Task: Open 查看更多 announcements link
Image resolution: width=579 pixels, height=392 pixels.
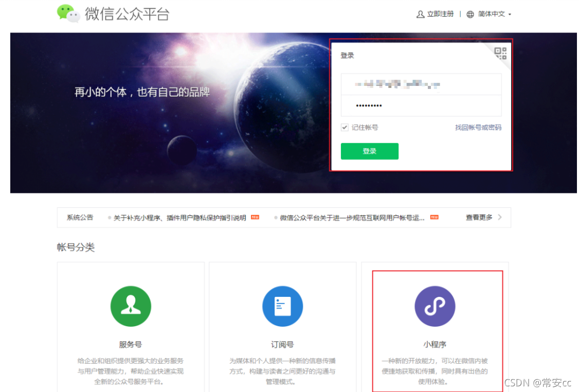Action: (479, 217)
